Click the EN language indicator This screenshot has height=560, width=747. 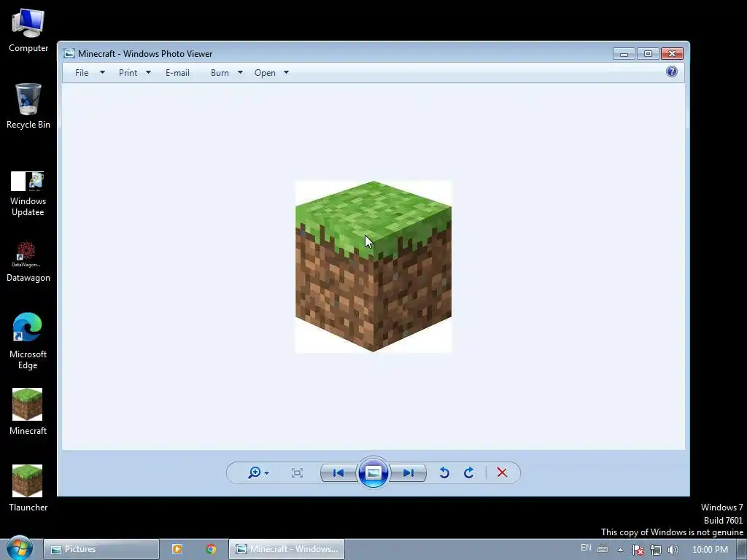coord(586,548)
